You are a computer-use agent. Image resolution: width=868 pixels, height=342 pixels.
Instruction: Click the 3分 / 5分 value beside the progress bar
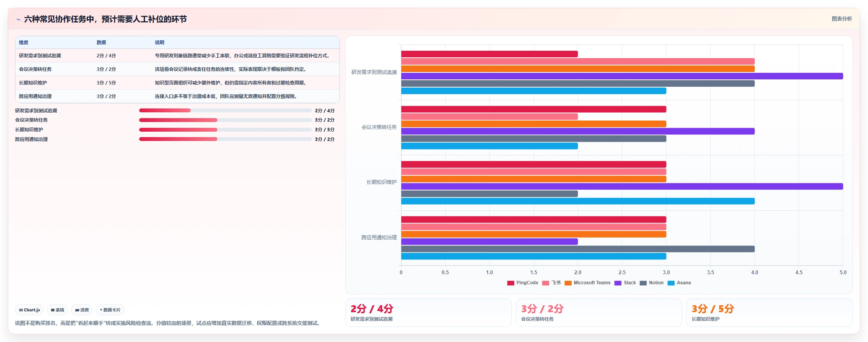click(325, 130)
